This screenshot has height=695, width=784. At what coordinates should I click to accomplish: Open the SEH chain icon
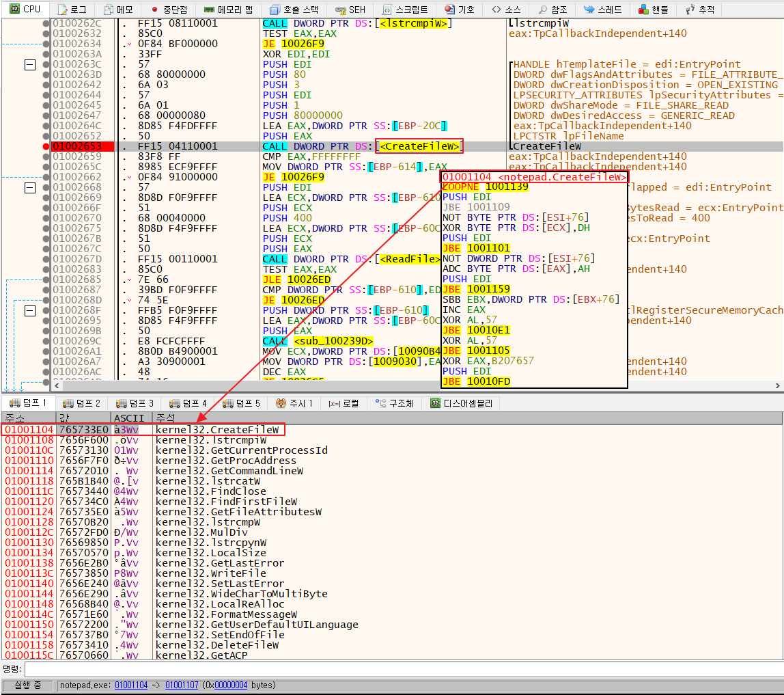[341, 10]
